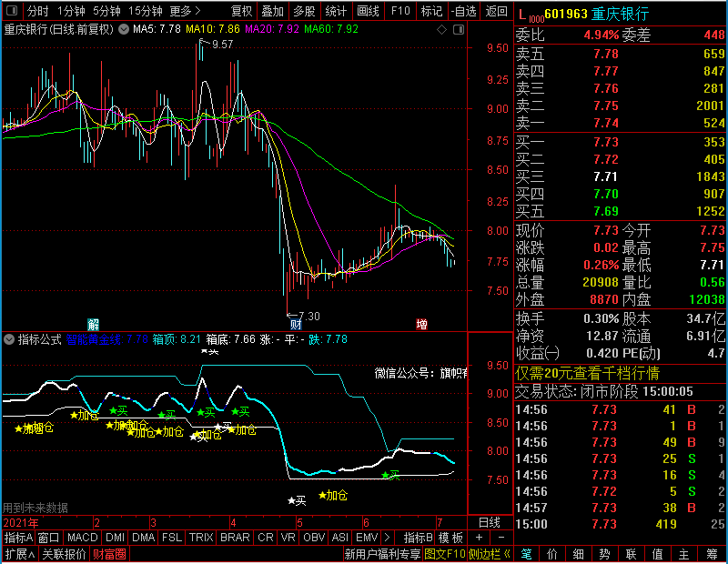This screenshot has height=564, width=728.
Task: Select the 笔 tick tab
Action: tap(526, 554)
